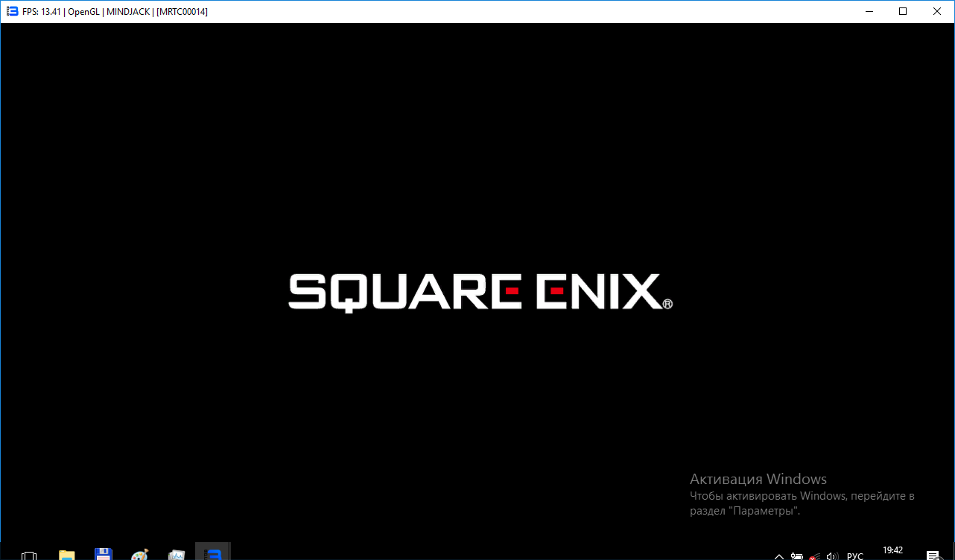Open the network status icon with red X
This screenshot has height=560, width=955.
pos(815,556)
